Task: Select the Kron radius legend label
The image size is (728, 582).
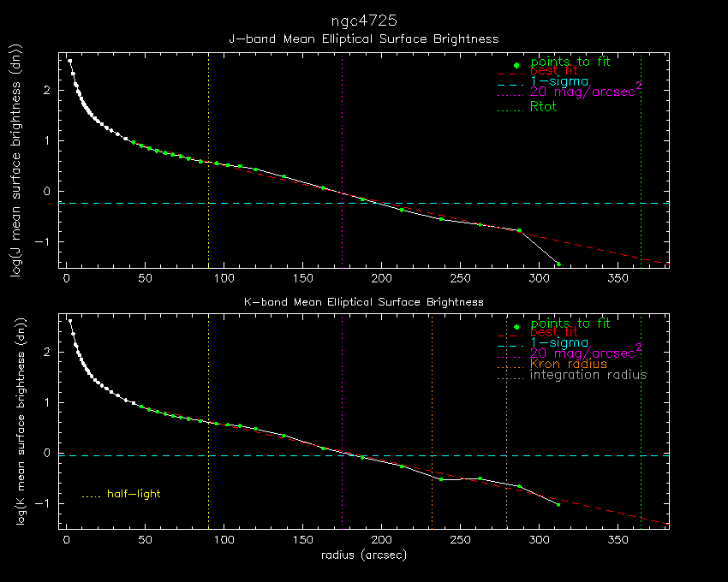Action: tap(569, 364)
